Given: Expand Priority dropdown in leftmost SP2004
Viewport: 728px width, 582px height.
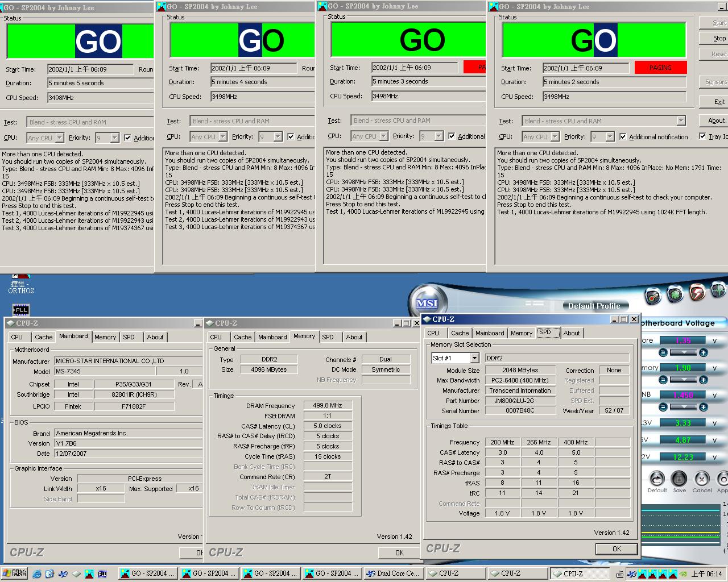Looking at the screenshot, I should 114,138.
